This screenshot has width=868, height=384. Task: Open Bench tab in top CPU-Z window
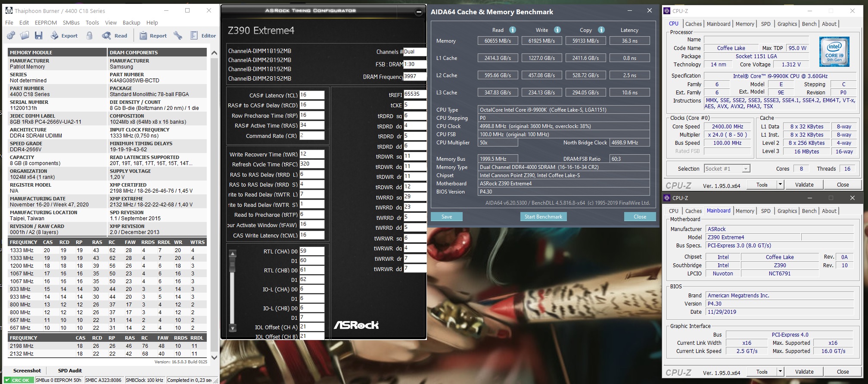pyautogui.click(x=809, y=24)
